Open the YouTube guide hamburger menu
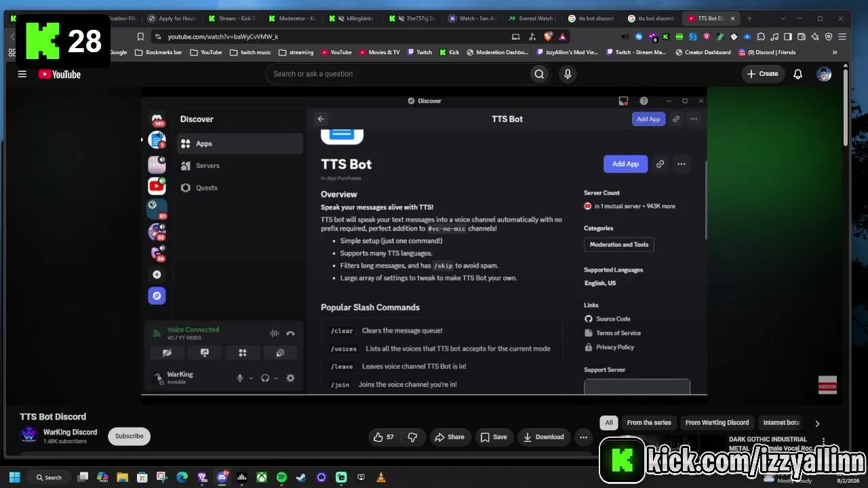 click(x=22, y=74)
